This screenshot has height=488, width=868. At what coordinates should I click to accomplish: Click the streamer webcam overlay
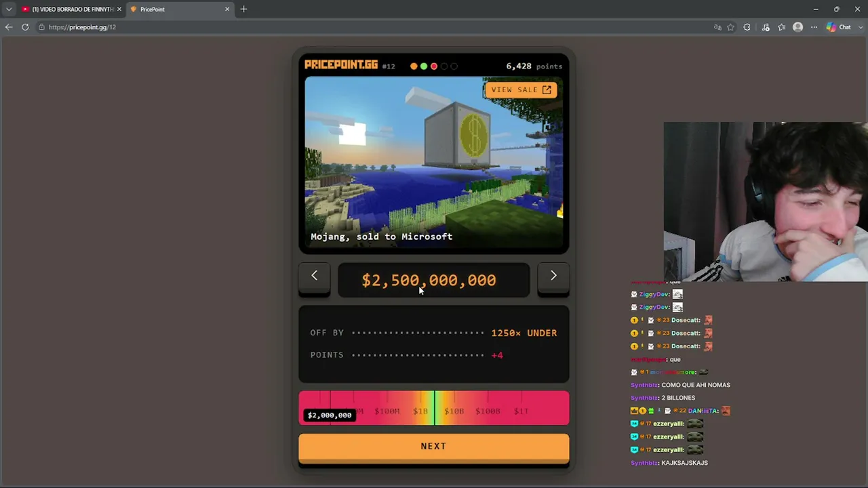point(766,201)
